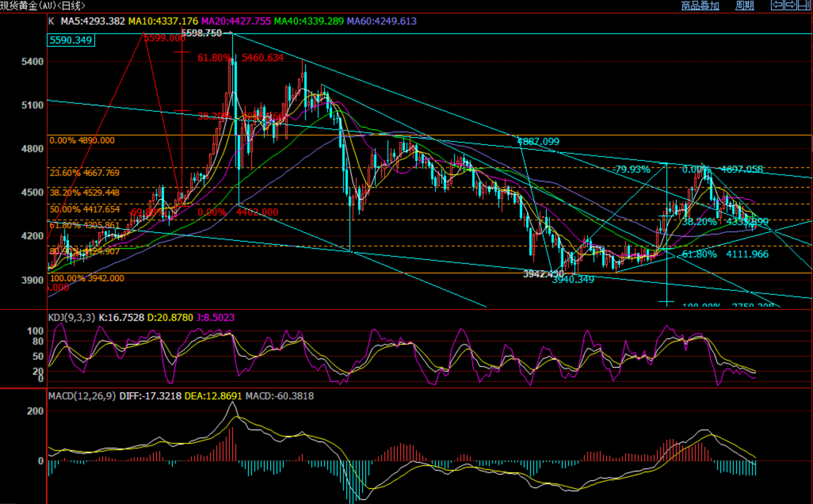The image size is (813, 504).
Task: Select the DEA:12.8691 value
Action: click(214, 396)
